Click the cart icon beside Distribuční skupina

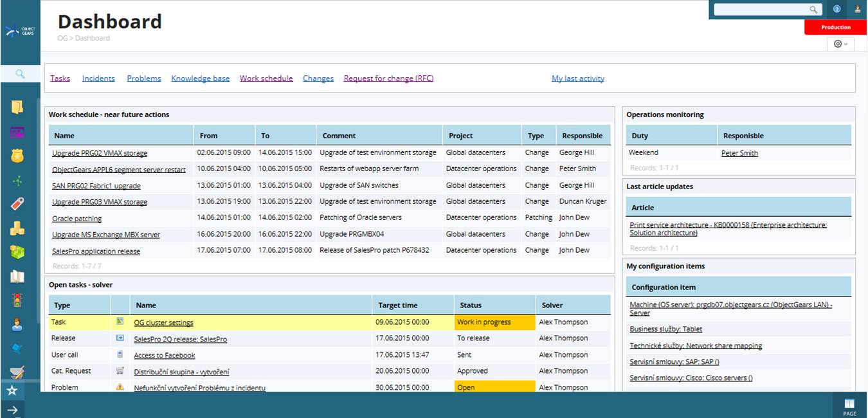click(120, 370)
